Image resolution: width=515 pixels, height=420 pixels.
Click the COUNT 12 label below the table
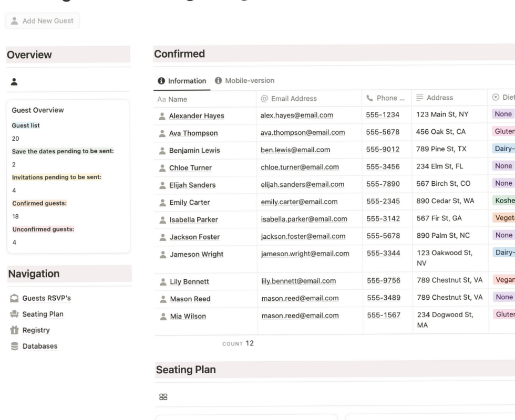[x=238, y=343]
